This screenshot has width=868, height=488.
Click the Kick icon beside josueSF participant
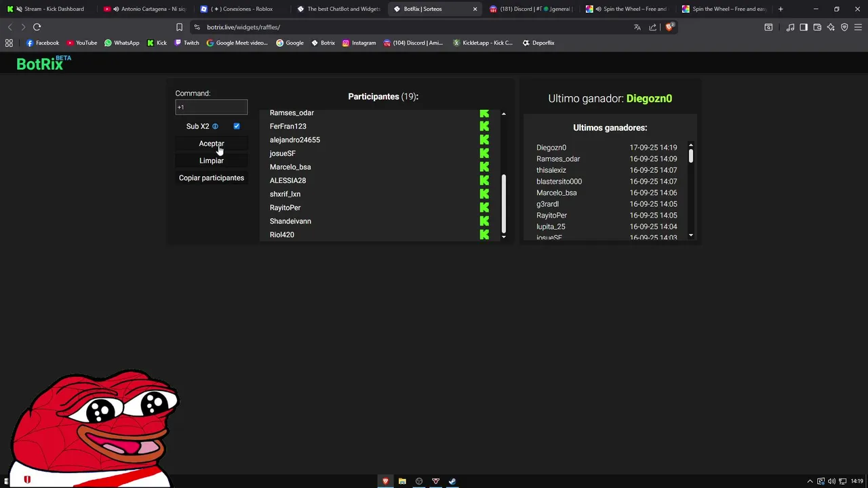pyautogui.click(x=484, y=153)
